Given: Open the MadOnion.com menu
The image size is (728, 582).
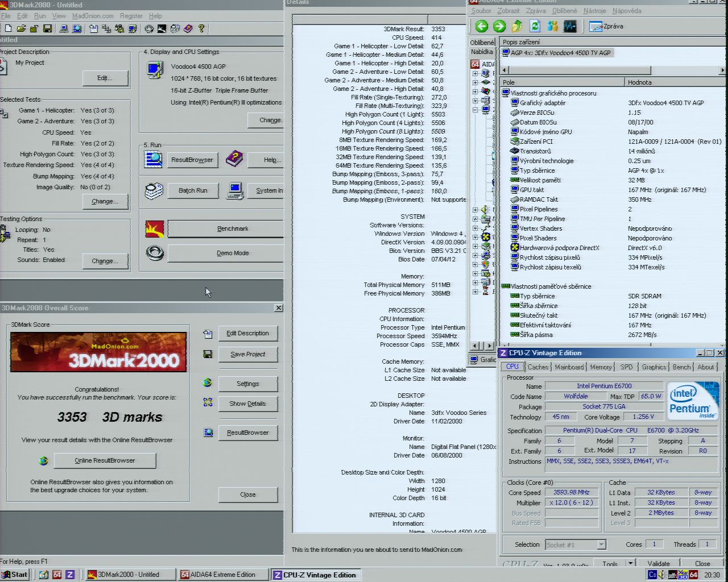Looking at the screenshot, I should pos(93,16).
